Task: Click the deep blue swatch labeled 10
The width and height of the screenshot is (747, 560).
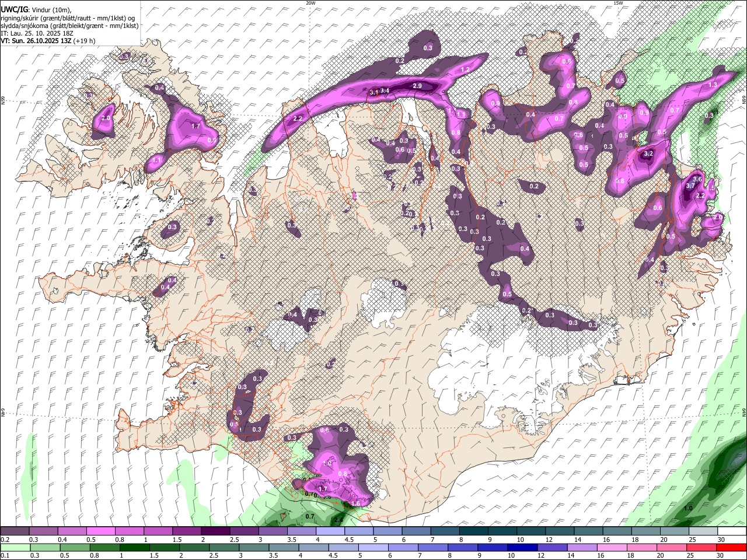Action: [522, 547]
